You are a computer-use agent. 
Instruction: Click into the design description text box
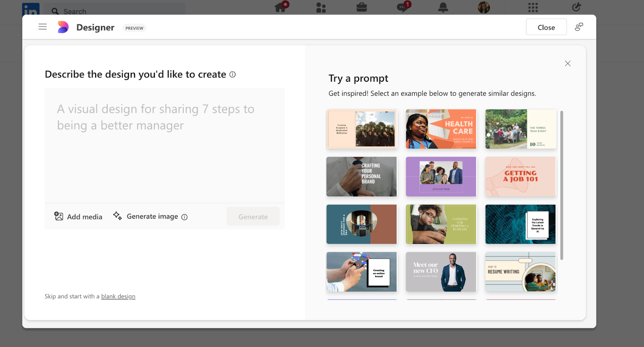point(165,145)
